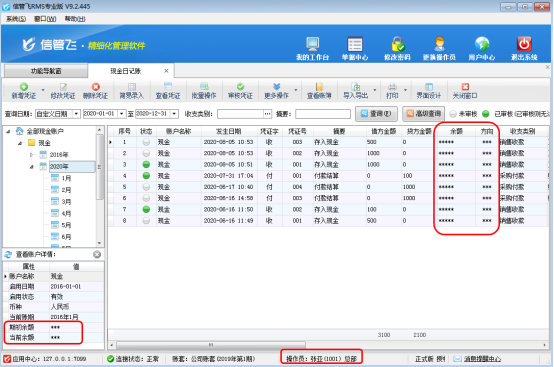Viewport: 554px width, 367px height.
Task: Expand 2016年 tree node
Action: pyautogui.click(x=31, y=155)
